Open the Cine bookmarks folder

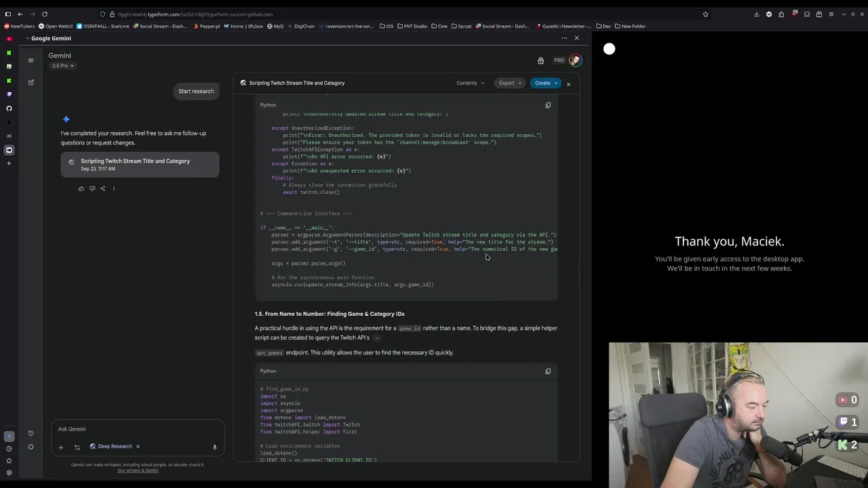439,26
